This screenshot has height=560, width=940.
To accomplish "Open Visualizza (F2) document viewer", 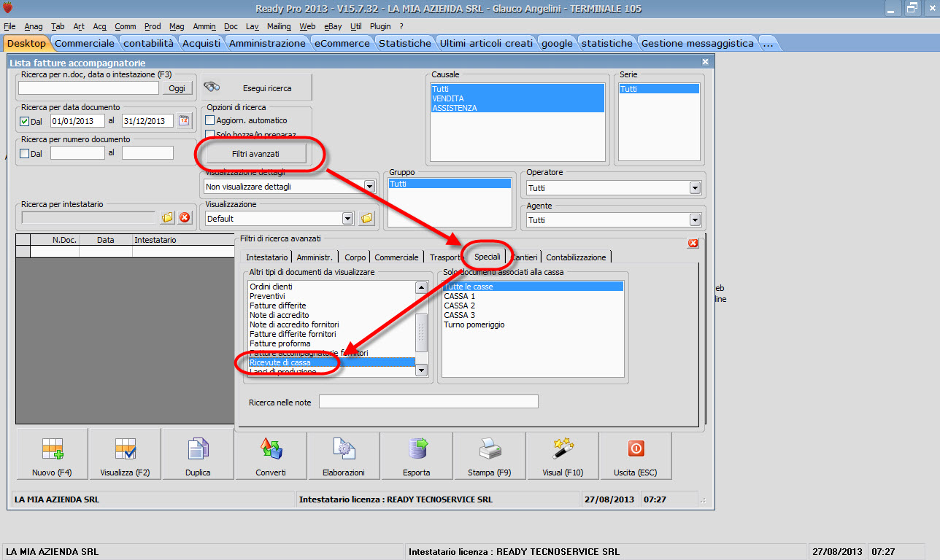I will pos(125,454).
